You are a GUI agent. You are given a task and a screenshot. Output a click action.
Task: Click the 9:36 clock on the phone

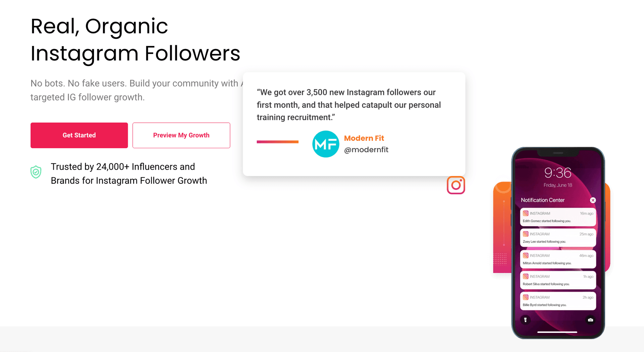557,173
